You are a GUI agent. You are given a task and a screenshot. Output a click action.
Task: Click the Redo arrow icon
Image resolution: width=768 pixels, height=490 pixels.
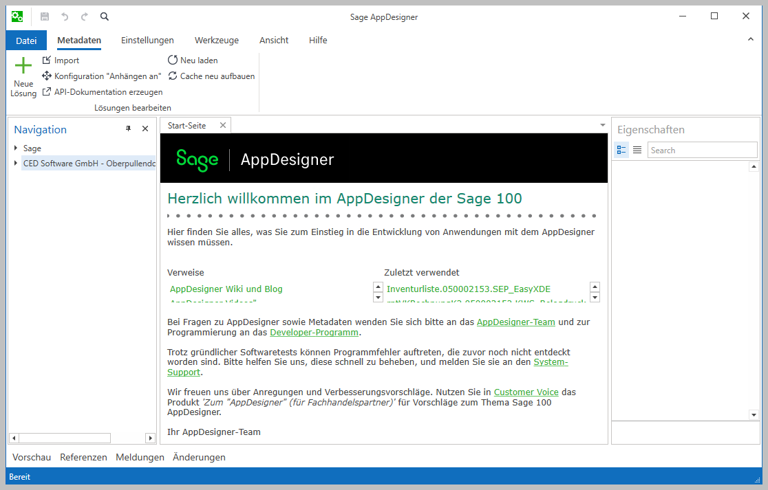point(84,17)
